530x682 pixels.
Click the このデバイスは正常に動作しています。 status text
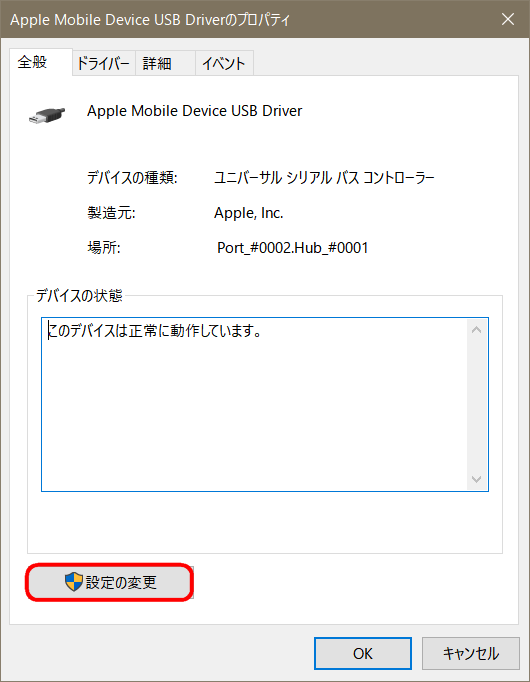pos(155,331)
